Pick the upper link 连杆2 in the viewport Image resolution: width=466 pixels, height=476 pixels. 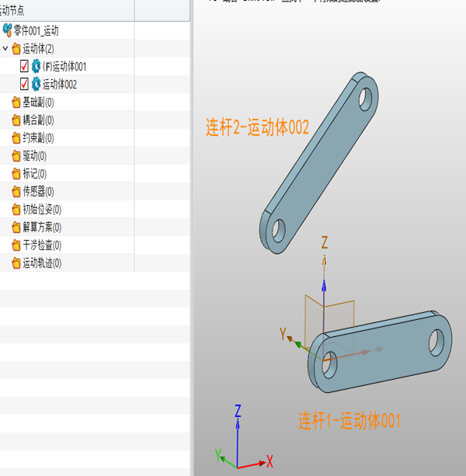click(318, 163)
